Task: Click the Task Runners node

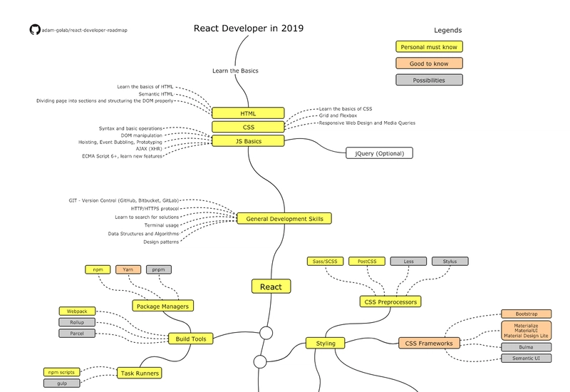Action: click(x=140, y=373)
